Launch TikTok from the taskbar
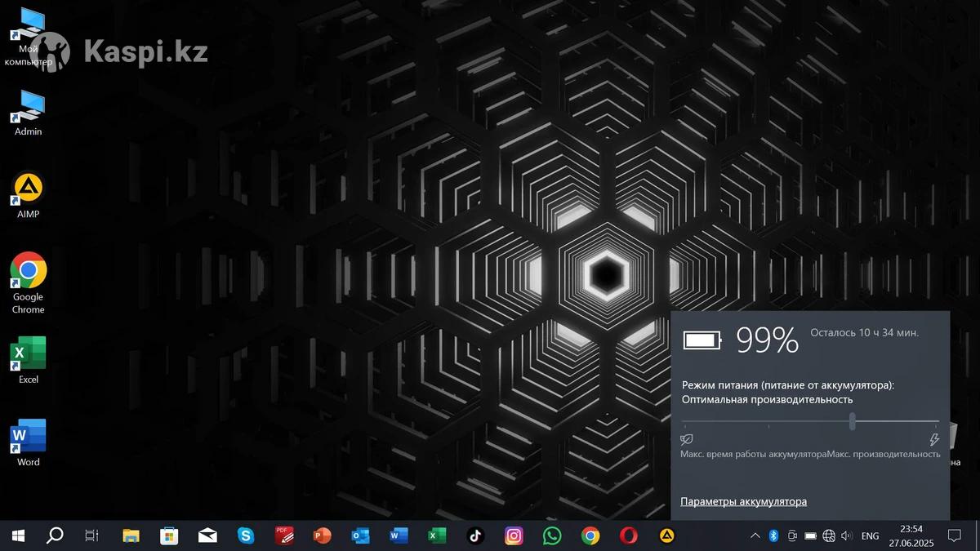This screenshot has height=551, width=980. [x=475, y=535]
